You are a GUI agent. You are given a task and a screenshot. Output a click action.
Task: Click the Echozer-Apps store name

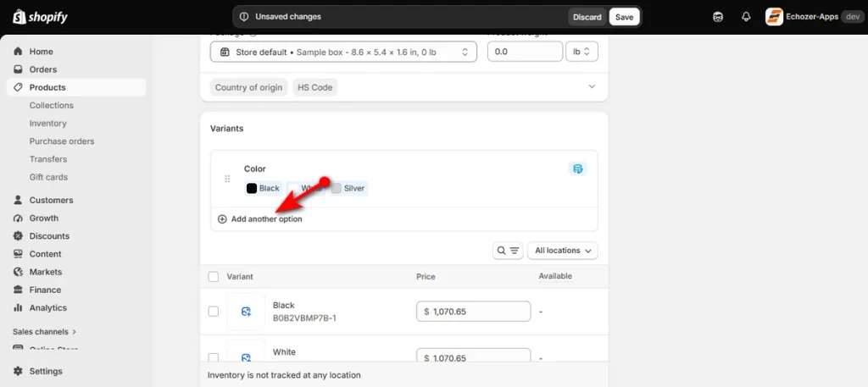(x=812, y=17)
